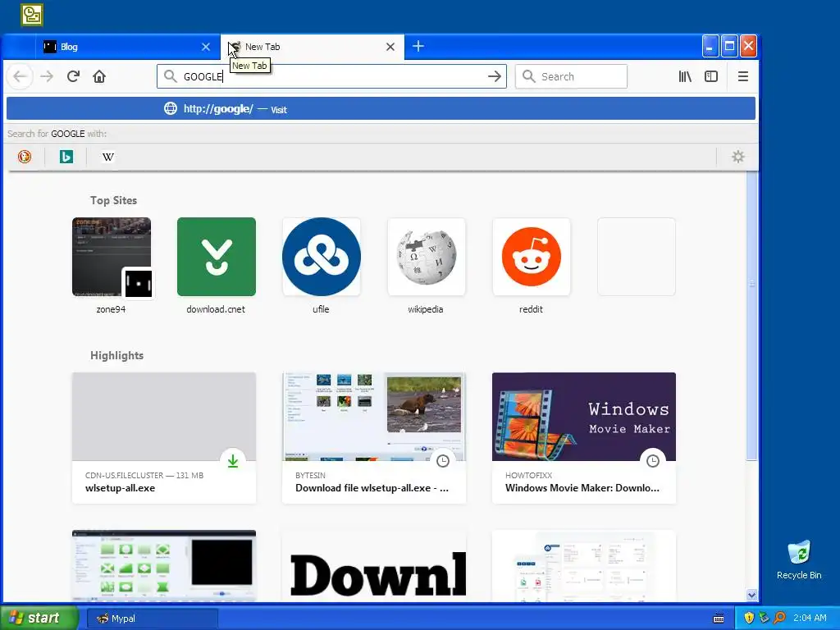Focus the Search box
Image resolution: width=840 pixels, height=630 pixels.
click(571, 76)
